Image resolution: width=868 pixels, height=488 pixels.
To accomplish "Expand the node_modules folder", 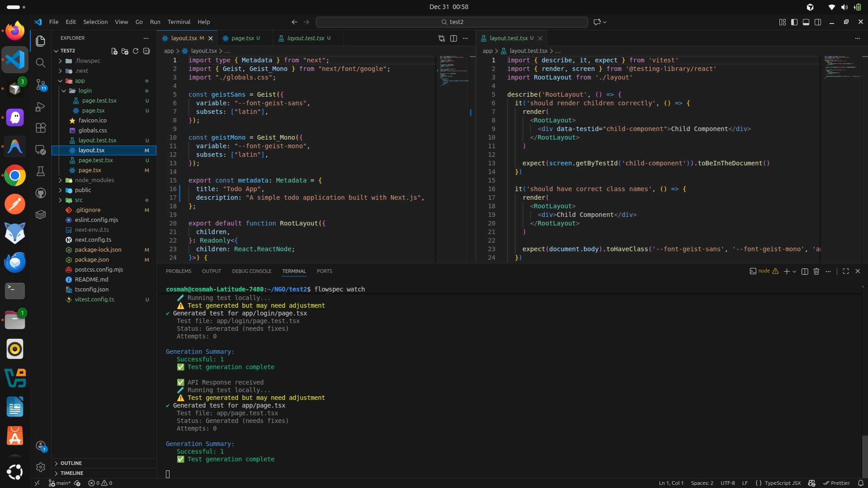I will 60,180.
